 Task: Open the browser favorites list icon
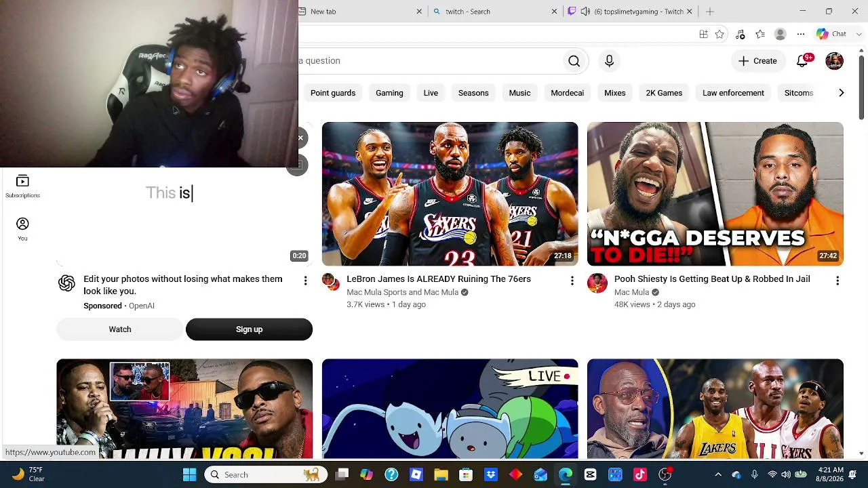click(x=760, y=34)
